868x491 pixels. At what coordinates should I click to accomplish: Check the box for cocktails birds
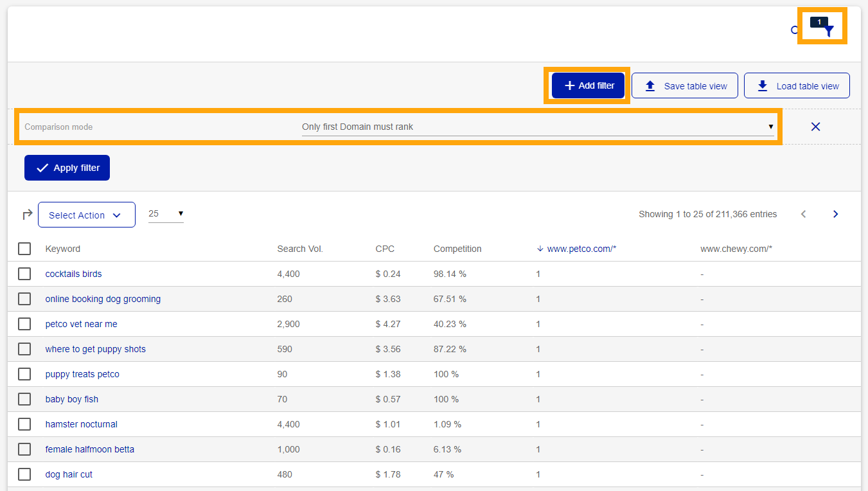pyautogui.click(x=24, y=274)
